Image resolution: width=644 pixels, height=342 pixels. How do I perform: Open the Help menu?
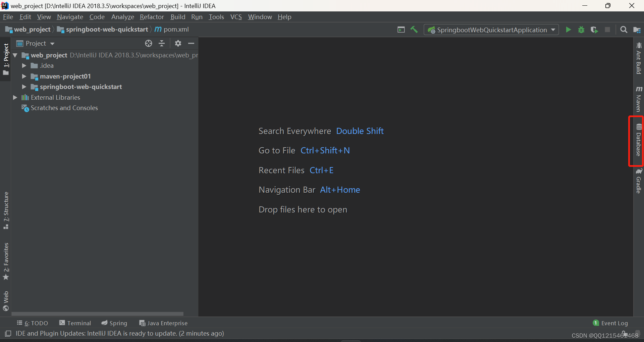tap(284, 17)
